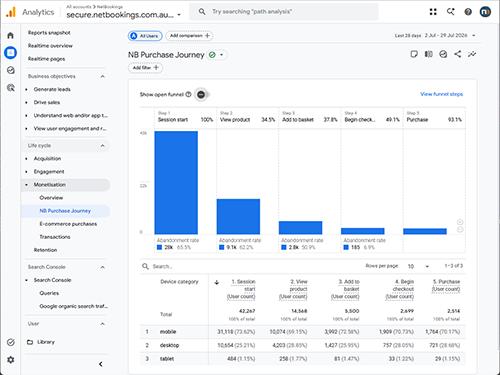This screenshot has height=375, width=500.
Task: Click the All Users comparison chip
Action: coord(145,36)
